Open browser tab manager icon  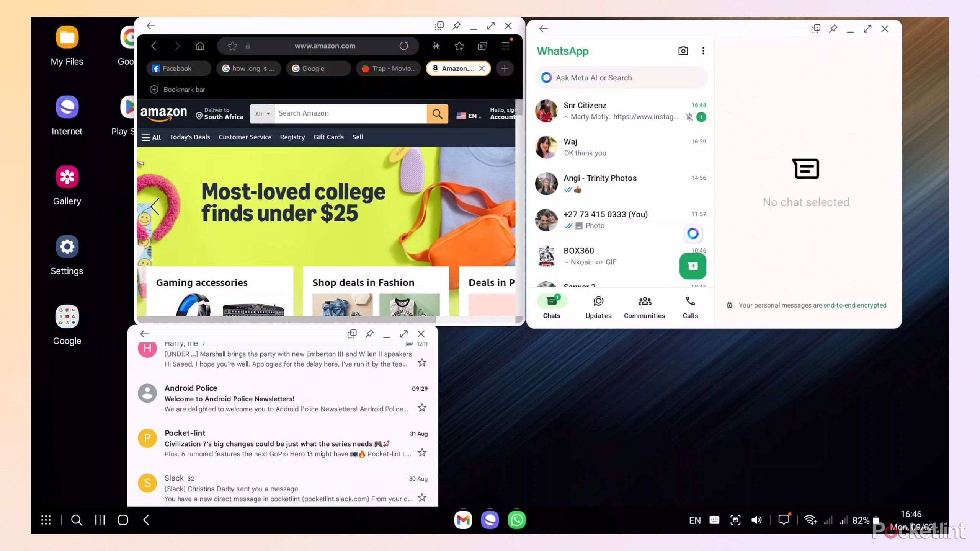click(482, 46)
